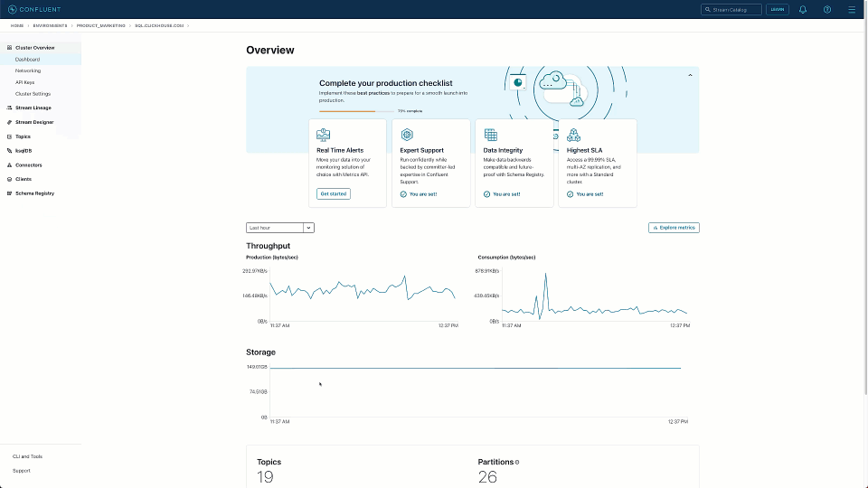This screenshot has height=488, width=868.
Task: Open the hamburger menu in header
Action: pyautogui.click(x=851, y=9)
